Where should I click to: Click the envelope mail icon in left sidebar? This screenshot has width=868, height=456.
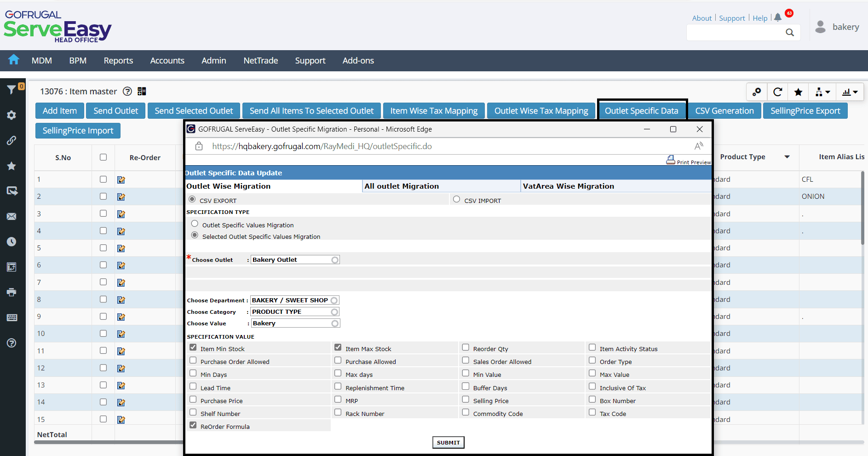pyautogui.click(x=11, y=216)
